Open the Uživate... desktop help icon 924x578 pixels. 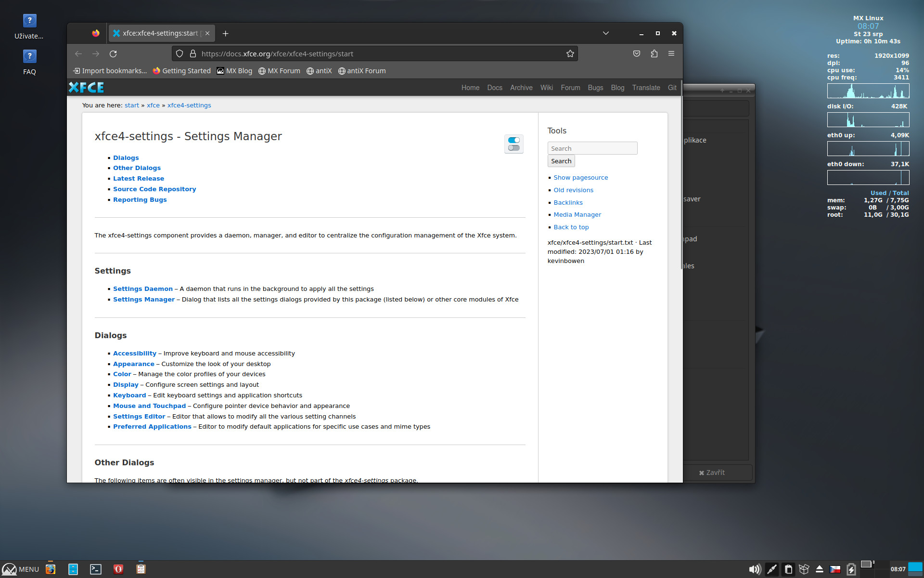coord(29,26)
